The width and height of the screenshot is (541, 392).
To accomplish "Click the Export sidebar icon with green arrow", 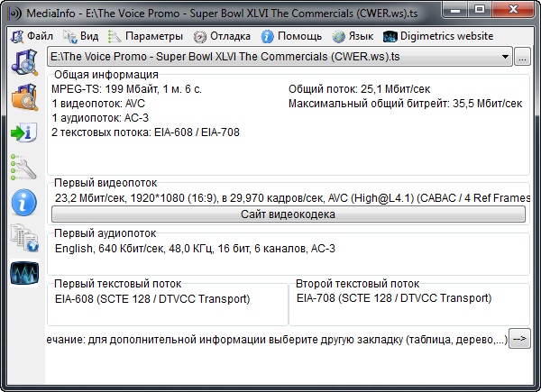I will (23, 132).
